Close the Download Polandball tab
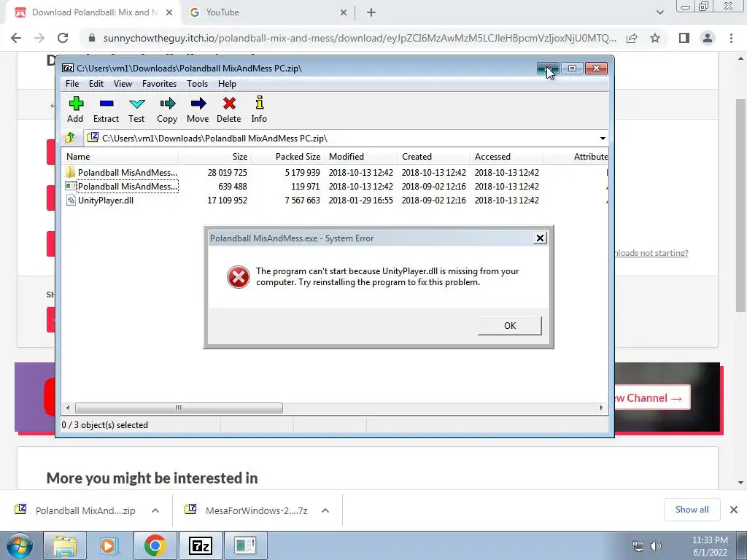747x560 pixels. point(169,13)
